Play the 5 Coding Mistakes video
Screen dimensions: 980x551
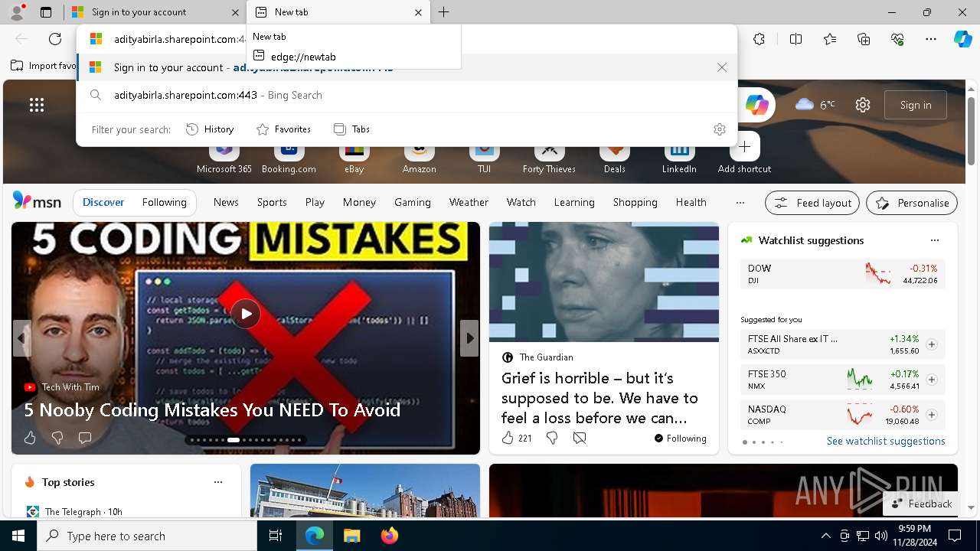246,314
